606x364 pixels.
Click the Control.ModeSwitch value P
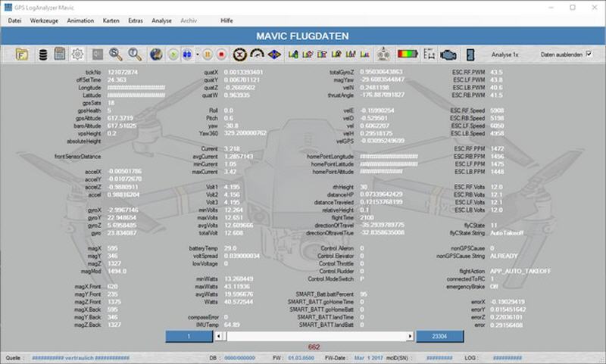pyautogui.click(x=362, y=278)
